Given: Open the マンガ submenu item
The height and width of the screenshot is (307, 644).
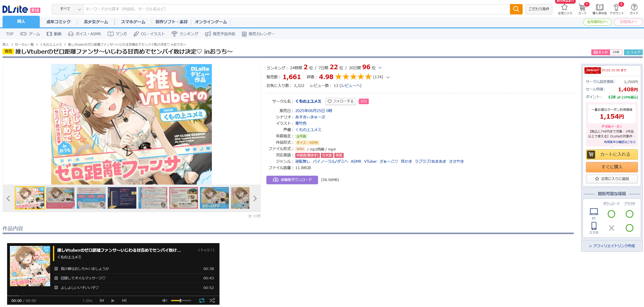Looking at the screenshot, I should tap(117, 34).
